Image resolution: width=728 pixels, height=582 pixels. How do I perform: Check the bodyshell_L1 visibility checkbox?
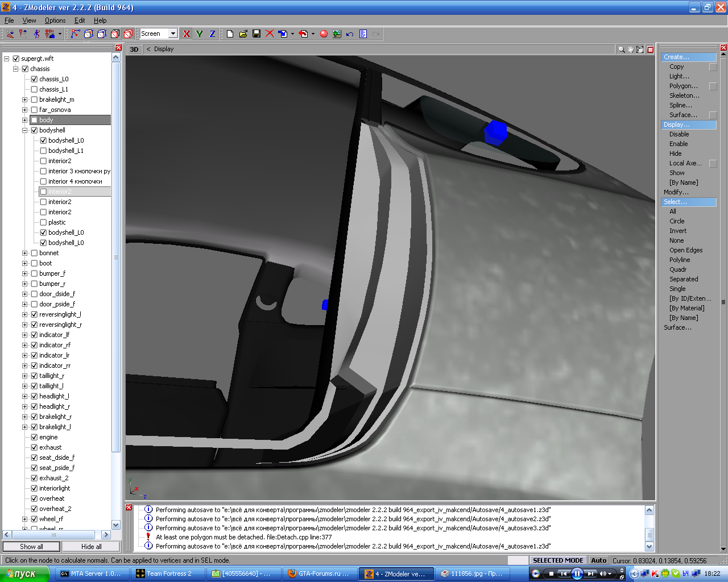pos(43,151)
